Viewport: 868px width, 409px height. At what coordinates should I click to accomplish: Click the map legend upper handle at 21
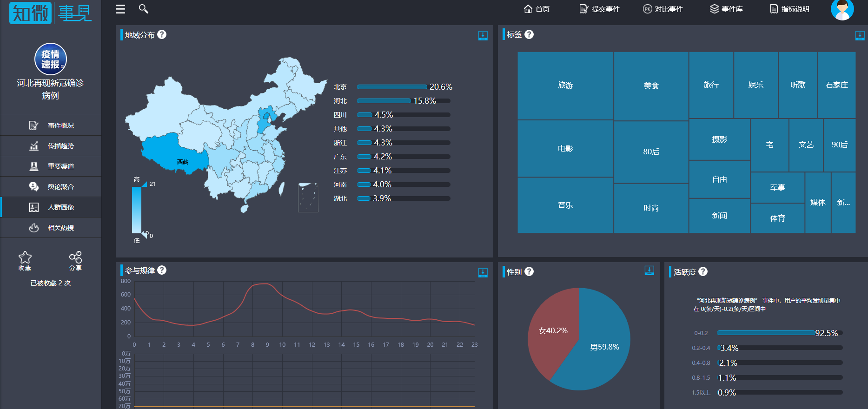[x=144, y=184]
